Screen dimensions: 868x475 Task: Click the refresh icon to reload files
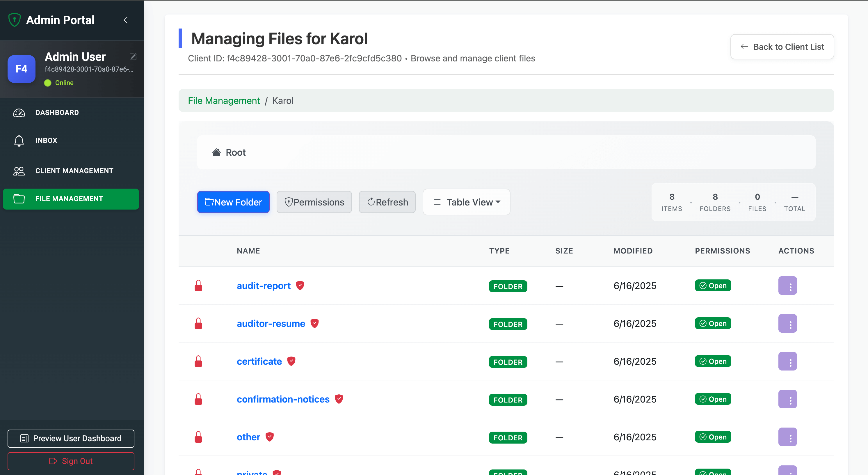[371, 202]
